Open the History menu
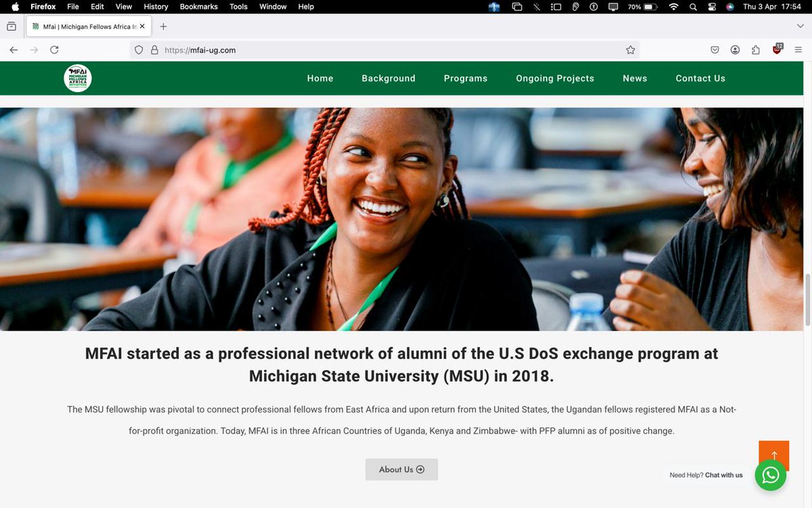 [x=156, y=7]
